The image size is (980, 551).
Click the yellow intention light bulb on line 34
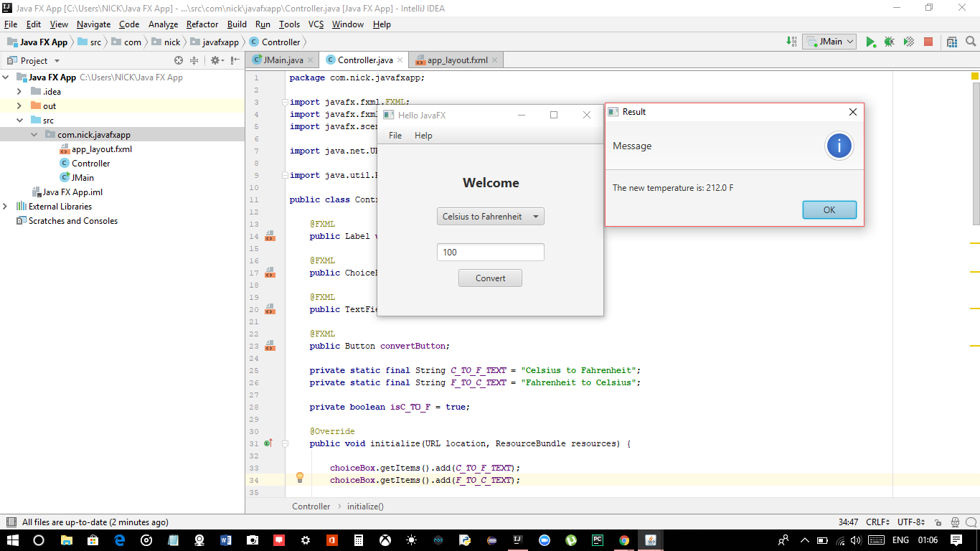coord(300,479)
